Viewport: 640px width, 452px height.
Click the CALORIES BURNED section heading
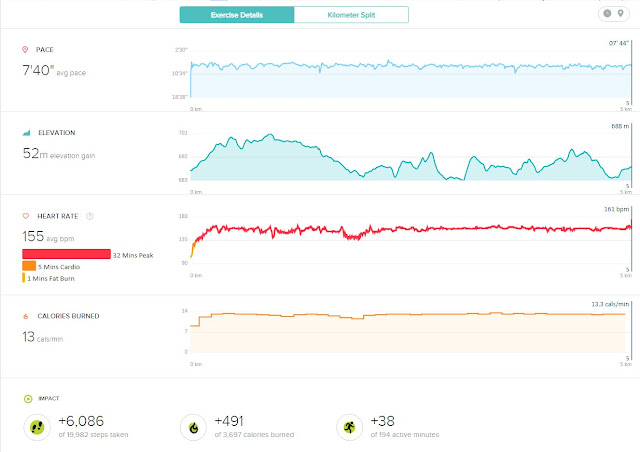(68, 316)
